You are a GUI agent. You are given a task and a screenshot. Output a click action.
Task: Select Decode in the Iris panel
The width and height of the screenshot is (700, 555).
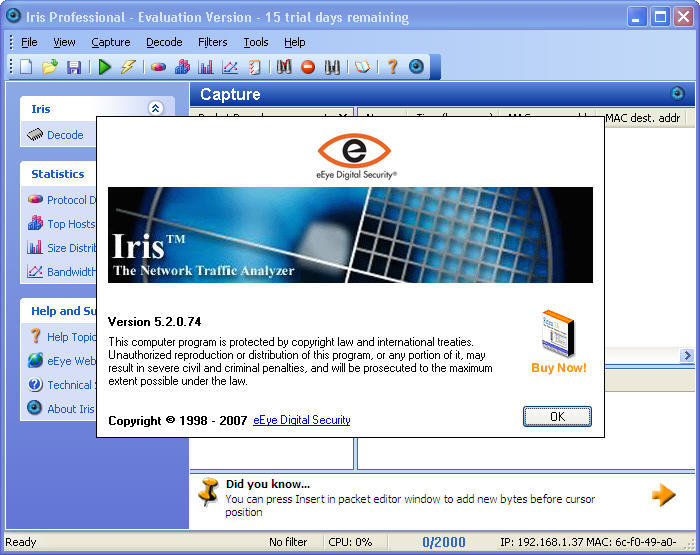pos(65,135)
